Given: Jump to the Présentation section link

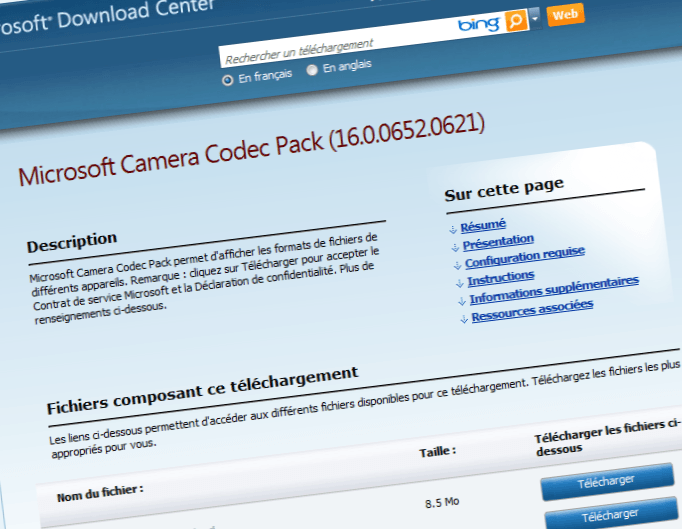Looking at the screenshot, I should [498, 242].
